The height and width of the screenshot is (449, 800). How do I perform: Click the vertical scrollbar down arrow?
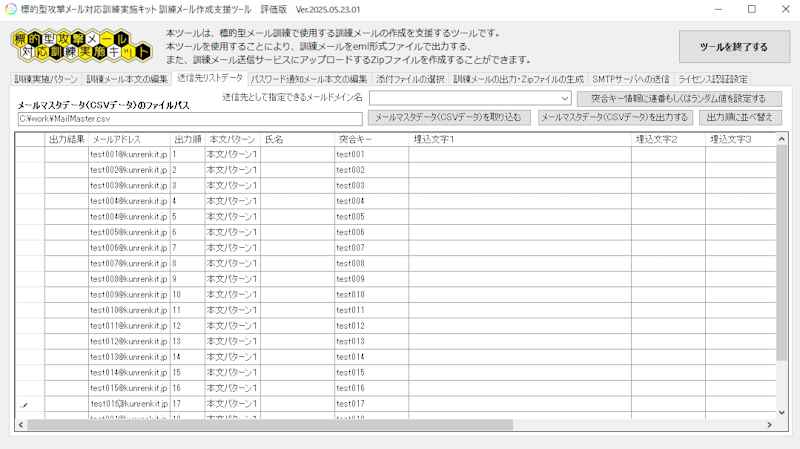tap(781, 412)
